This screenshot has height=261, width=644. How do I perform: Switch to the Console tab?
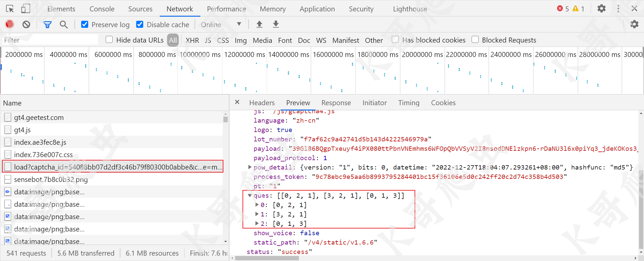coord(102,9)
